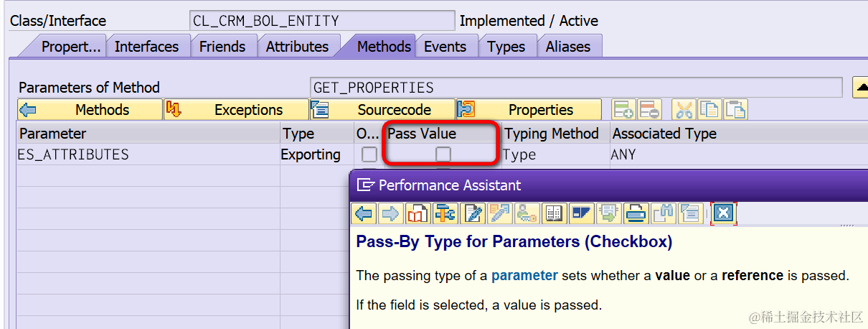Click the help heading 'Pass-By Type for Parameters (Checkbox)'
Image resolution: width=868 pixels, height=329 pixels.
click(x=514, y=241)
